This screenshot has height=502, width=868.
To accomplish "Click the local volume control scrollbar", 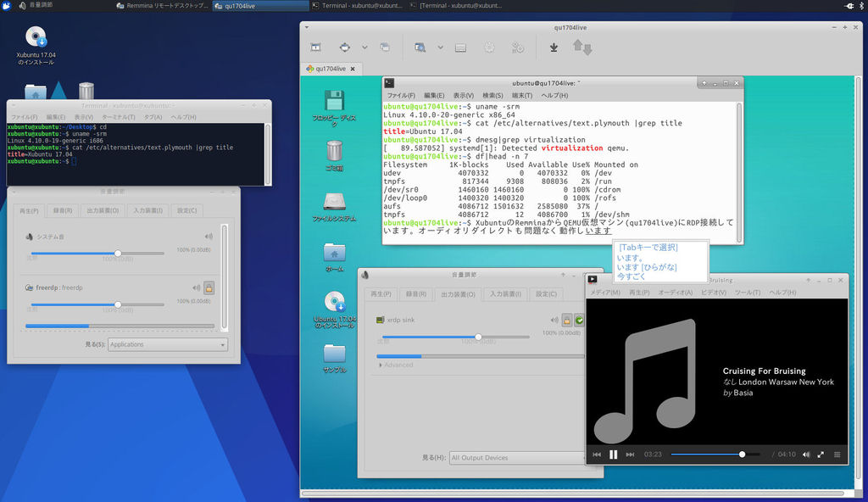I will (224, 277).
